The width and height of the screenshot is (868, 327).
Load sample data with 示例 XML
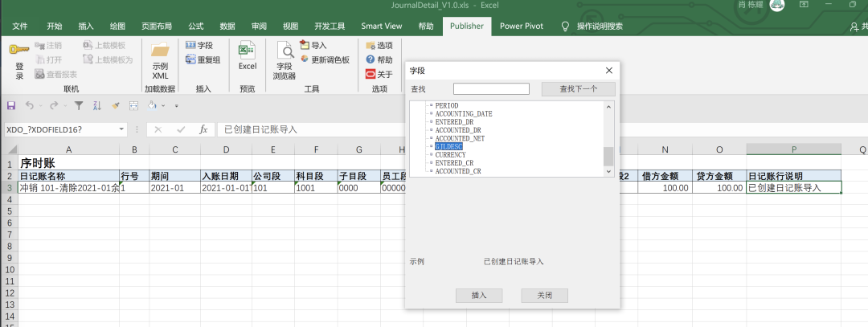(160, 61)
